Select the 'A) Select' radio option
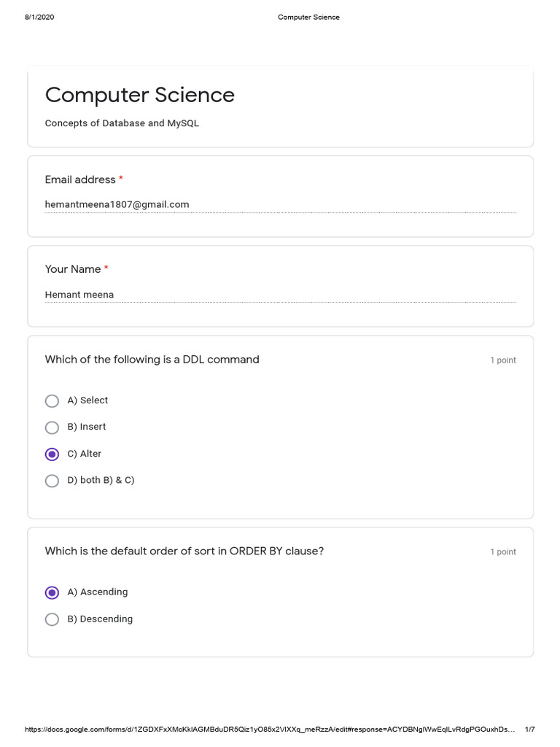 (x=52, y=400)
